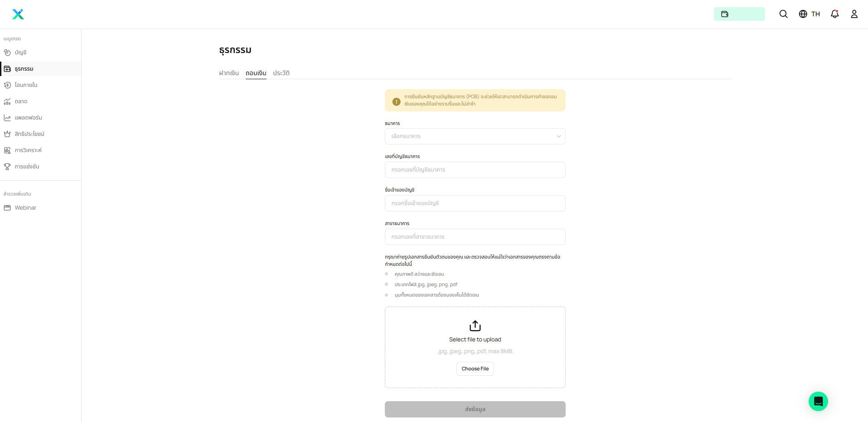Select the ถอนเงิน tab
The width and height of the screenshot is (868, 422).
point(256,73)
